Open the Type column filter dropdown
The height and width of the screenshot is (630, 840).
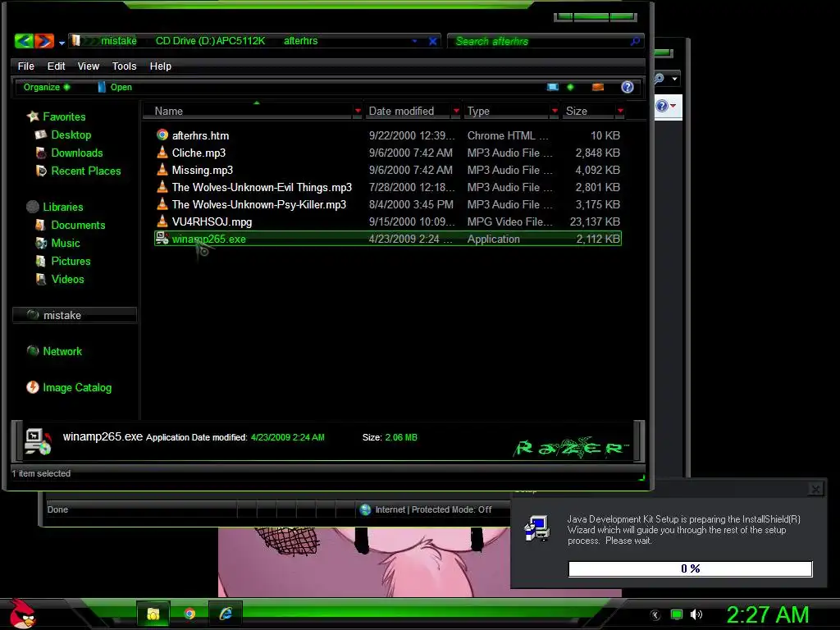click(x=555, y=111)
